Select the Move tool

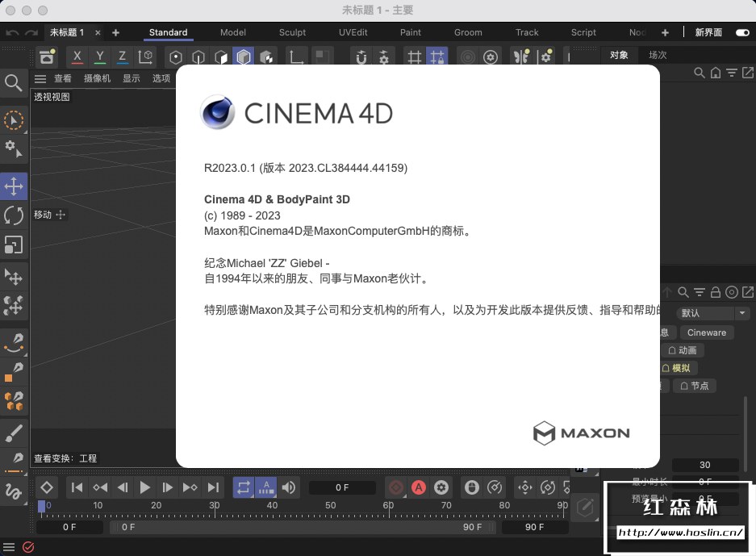[x=14, y=186]
